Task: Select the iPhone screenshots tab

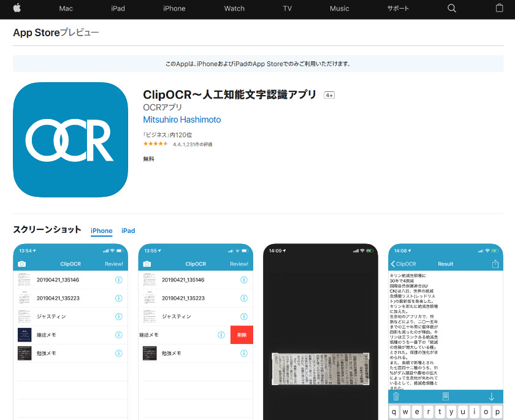Action: click(102, 231)
